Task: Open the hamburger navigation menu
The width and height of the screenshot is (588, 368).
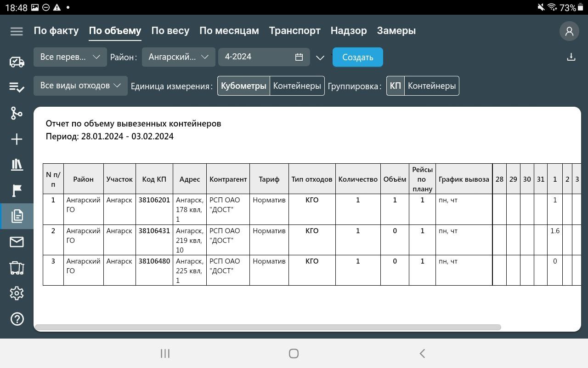Action: click(17, 31)
